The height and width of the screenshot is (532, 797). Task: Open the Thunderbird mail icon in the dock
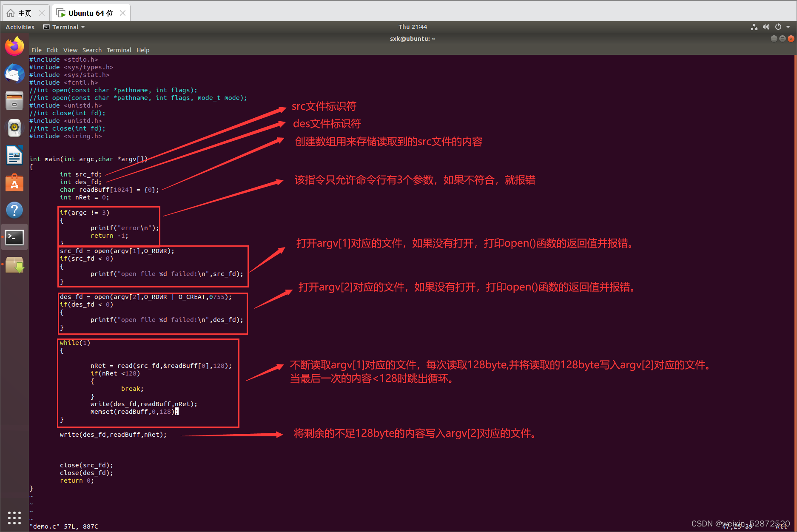tap(14, 73)
